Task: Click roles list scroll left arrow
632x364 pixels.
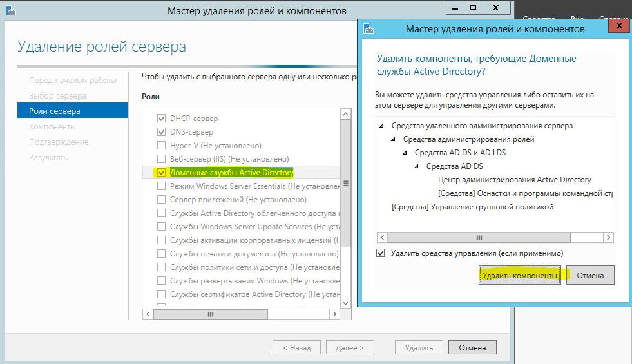Action: pos(148,314)
